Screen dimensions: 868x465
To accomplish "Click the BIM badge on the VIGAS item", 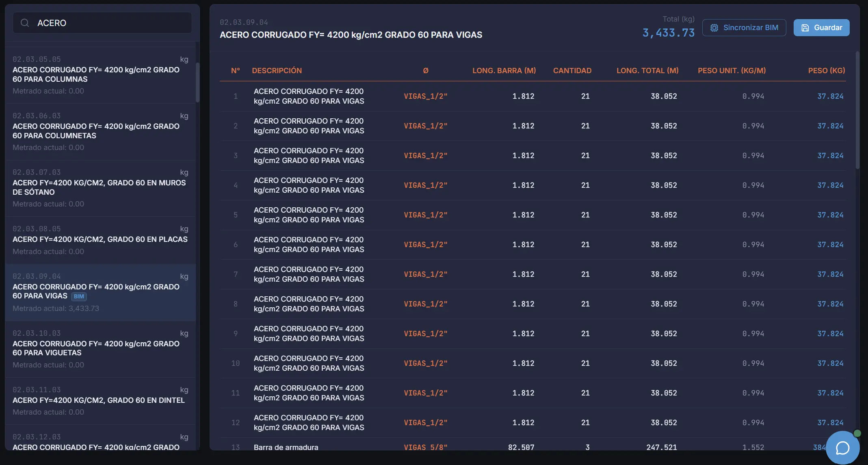I will click(x=79, y=296).
